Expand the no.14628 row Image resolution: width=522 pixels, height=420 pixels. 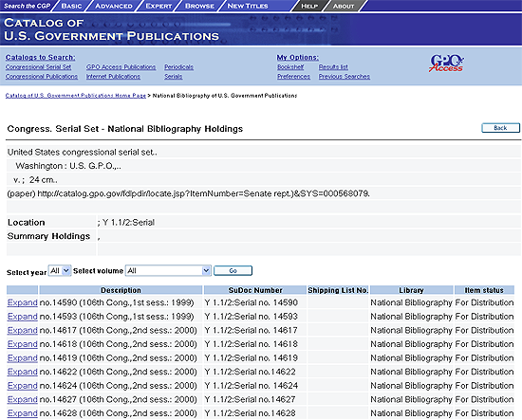point(23,413)
